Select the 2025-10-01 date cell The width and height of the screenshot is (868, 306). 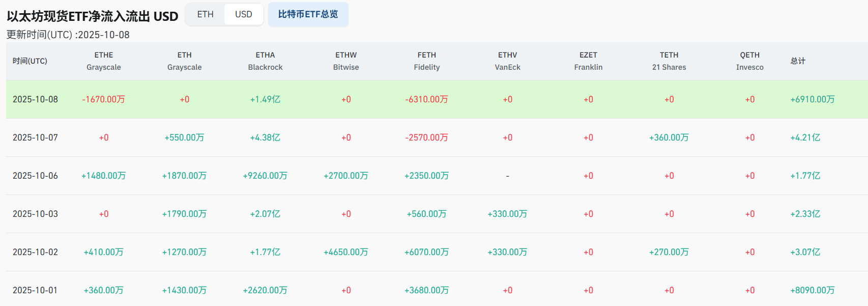[x=36, y=290]
